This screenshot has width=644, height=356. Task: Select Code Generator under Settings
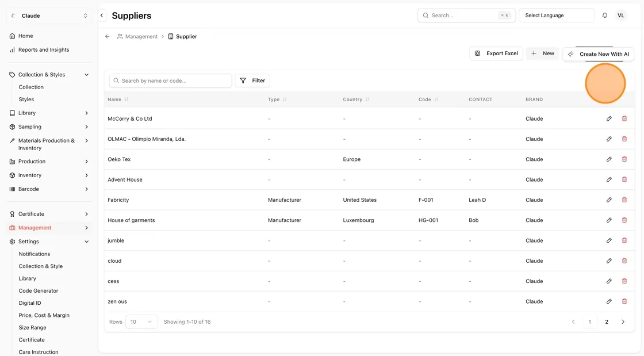pyautogui.click(x=39, y=290)
